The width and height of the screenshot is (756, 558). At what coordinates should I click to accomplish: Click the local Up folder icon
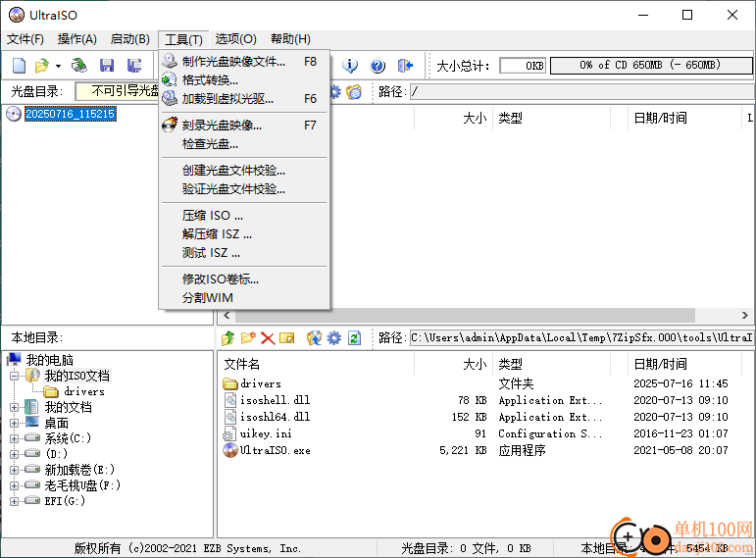228,338
